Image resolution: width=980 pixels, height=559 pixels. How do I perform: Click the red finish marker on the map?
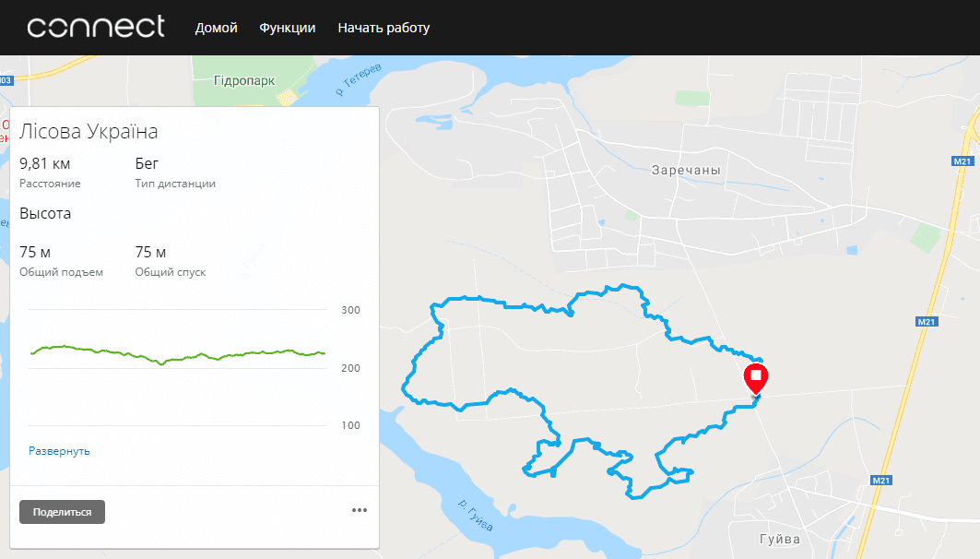point(755,377)
